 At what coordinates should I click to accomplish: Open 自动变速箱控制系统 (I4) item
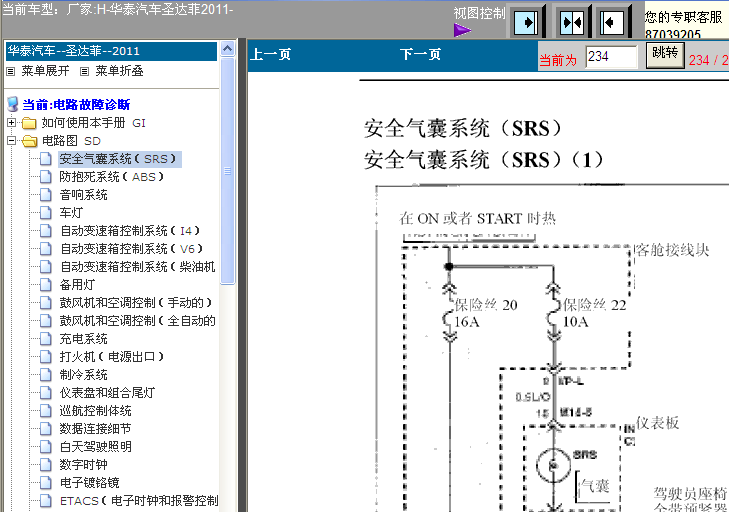pyautogui.click(x=130, y=231)
